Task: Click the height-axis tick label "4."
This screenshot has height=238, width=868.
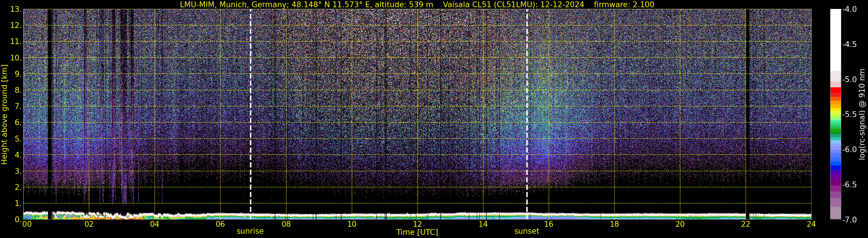Action: pos(18,155)
